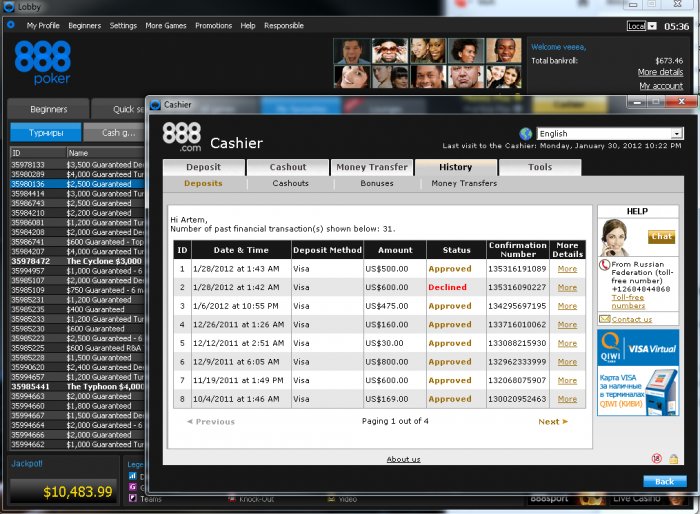Click the Cashier window title icon
Viewport: 700px width, 514px height.
click(x=155, y=105)
